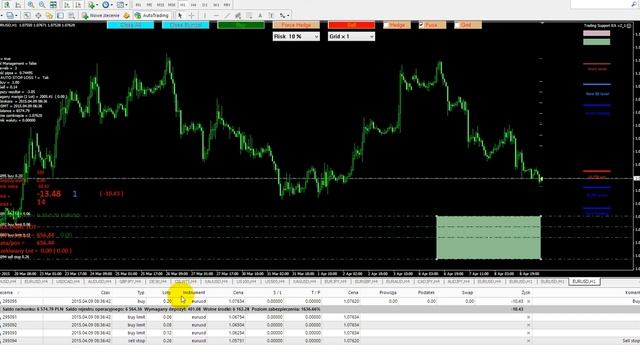Image resolution: width=640 pixels, height=360 pixels.
Task: Close order 295095 with its x button
Action: [529, 301]
